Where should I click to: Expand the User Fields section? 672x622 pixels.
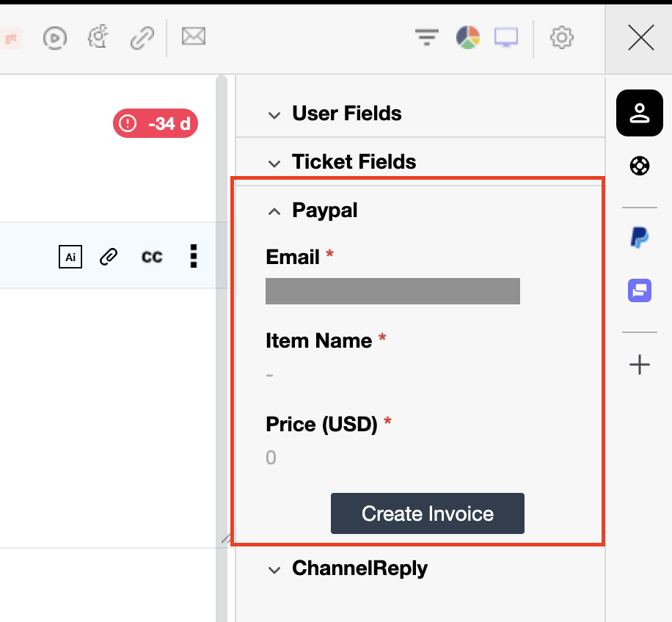346,114
